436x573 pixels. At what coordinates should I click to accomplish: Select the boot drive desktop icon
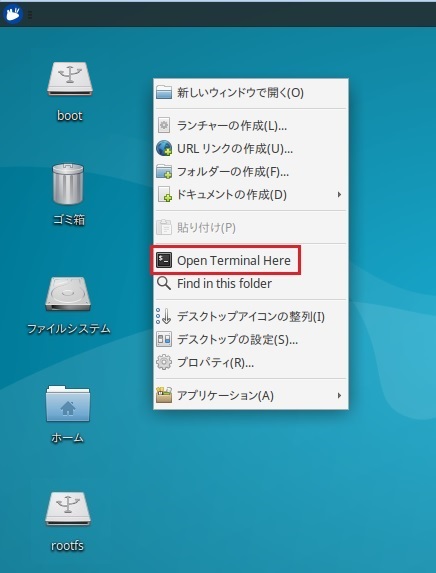70,79
